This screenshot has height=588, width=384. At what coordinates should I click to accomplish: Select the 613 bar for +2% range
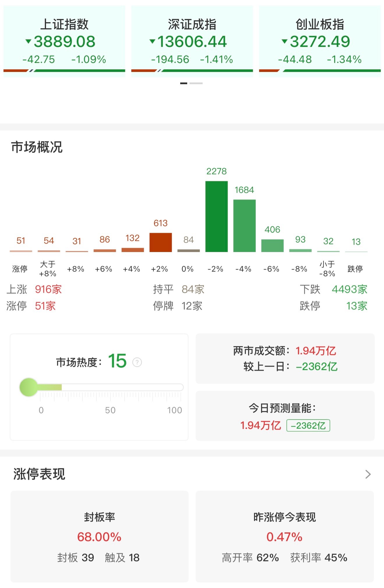pyautogui.click(x=160, y=242)
